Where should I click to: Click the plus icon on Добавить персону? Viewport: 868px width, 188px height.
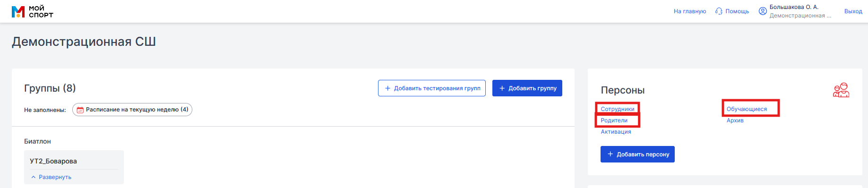point(610,154)
